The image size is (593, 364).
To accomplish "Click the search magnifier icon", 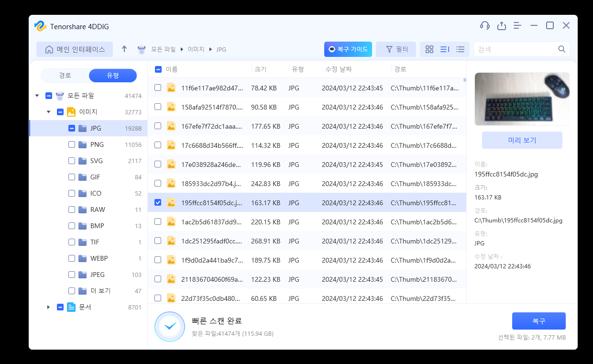I will pyautogui.click(x=562, y=49).
